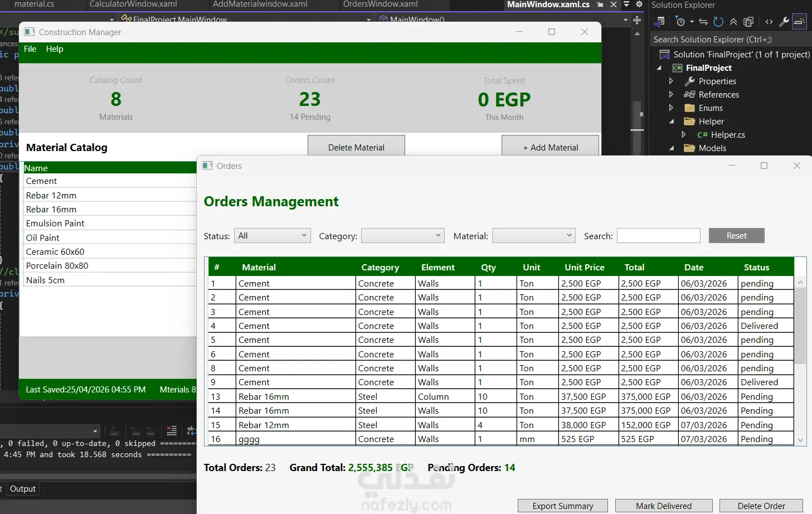Viewport: 812px width, 514px height.
Task: Toggle Show All Files in Solution Explorer
Action: [x=748, y=22]
